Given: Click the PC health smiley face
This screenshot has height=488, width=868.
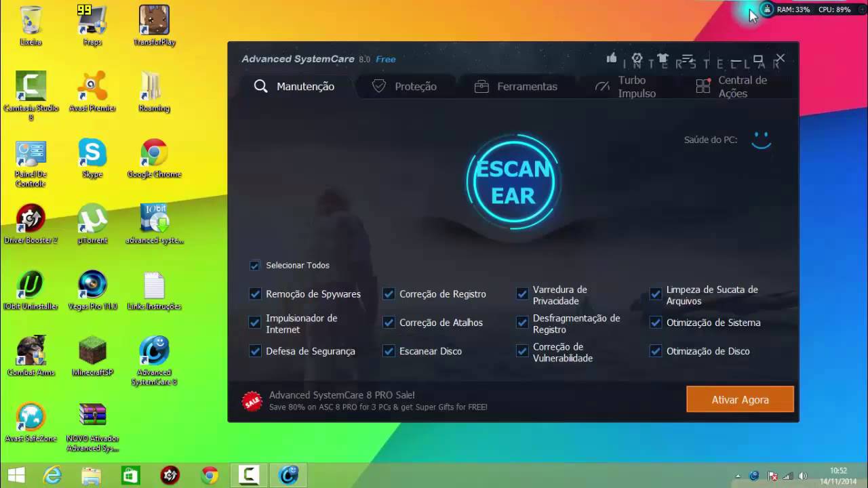Looking at the screenshot, I should (x=762, y=140).
